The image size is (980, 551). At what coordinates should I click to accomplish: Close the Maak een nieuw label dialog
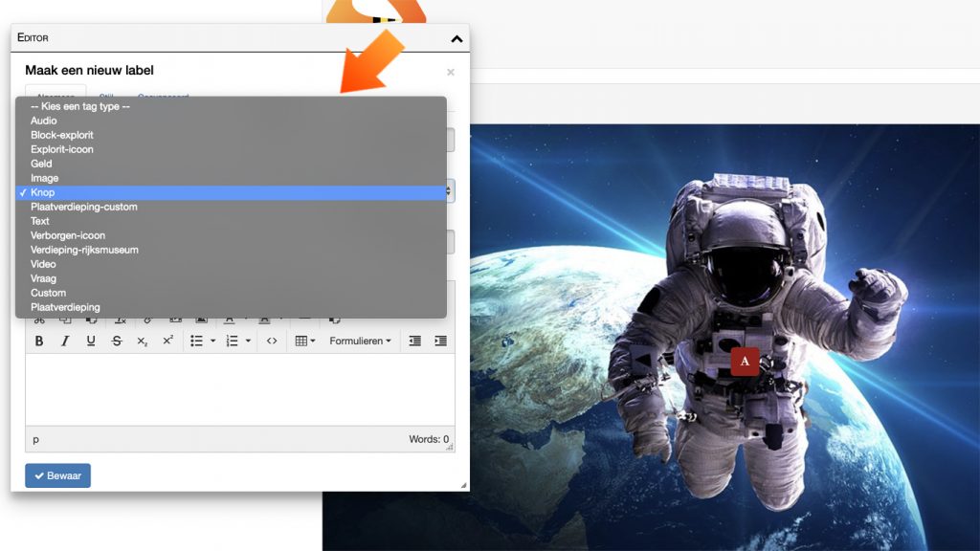click(451, 73)
